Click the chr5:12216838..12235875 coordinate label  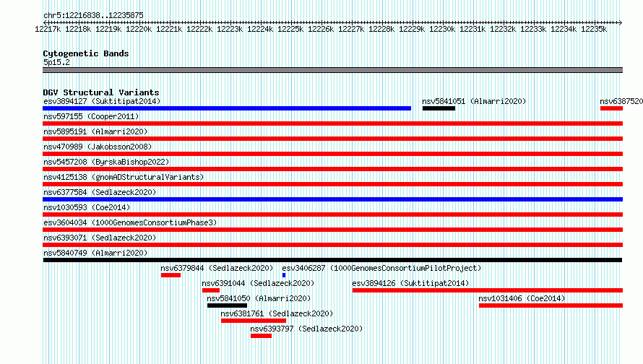pos(93,16)
